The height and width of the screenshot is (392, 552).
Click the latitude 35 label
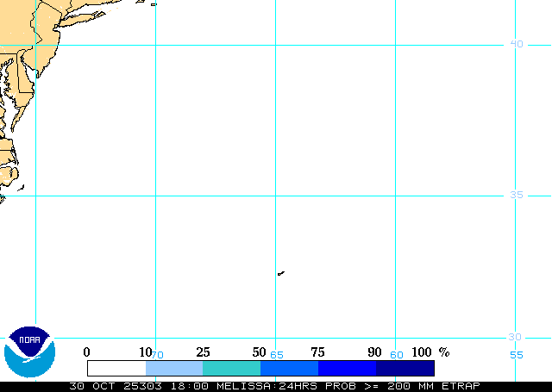(x=516, y=195)
